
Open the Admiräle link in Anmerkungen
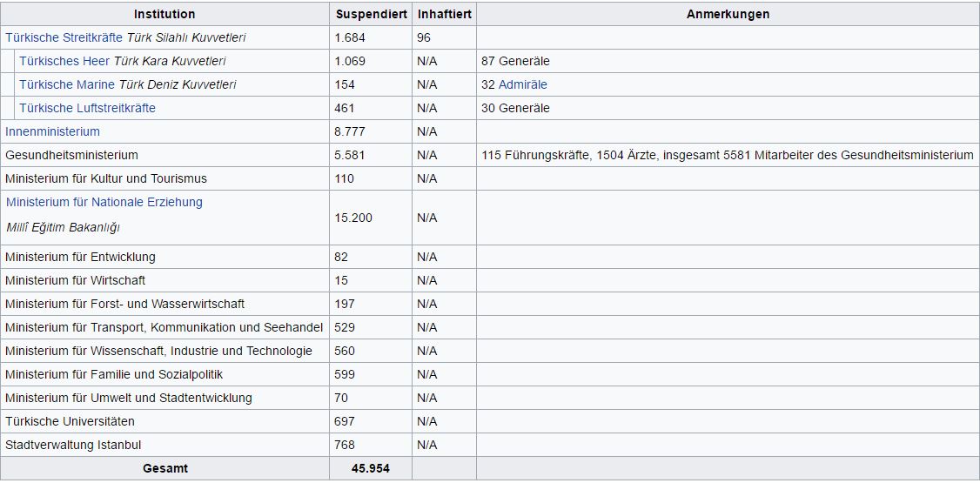tap(522, 84)
